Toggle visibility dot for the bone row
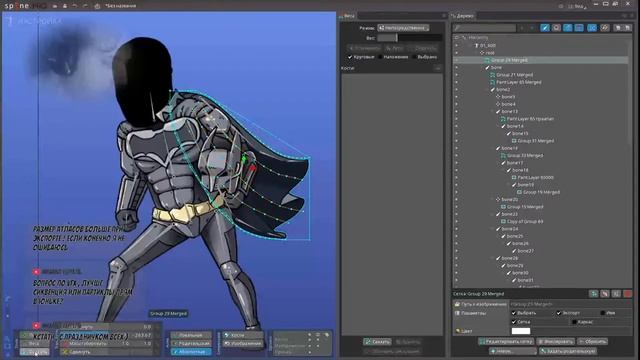This screenshot has width=640, height=360. coord(456,67)
